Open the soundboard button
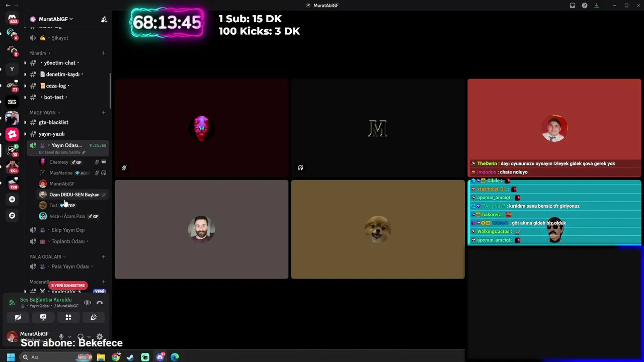This screenshot has width=644, height=362. pyautogui.click(x=94, y=317)
